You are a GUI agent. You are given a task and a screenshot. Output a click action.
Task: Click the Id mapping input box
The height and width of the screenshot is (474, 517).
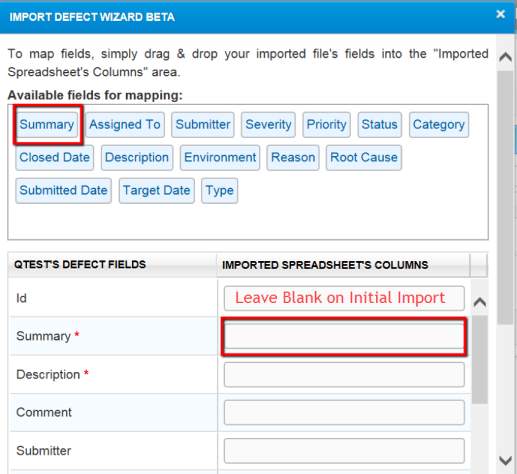coord(344,298)
